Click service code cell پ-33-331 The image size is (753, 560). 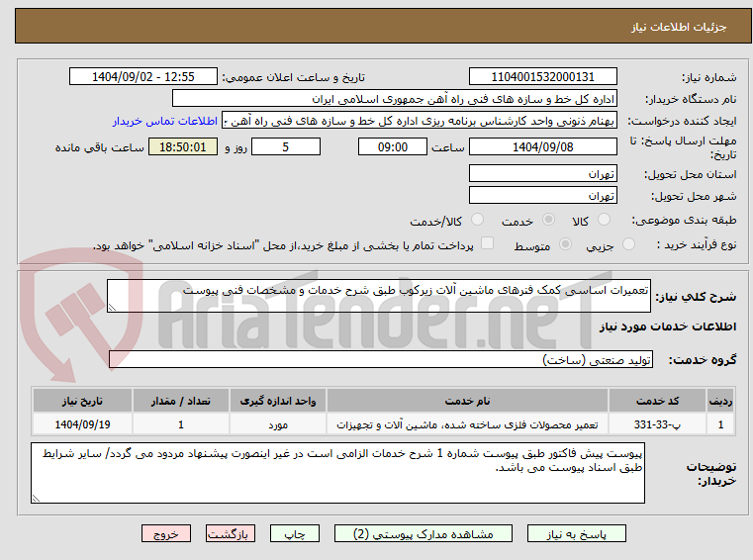[657, 424]
